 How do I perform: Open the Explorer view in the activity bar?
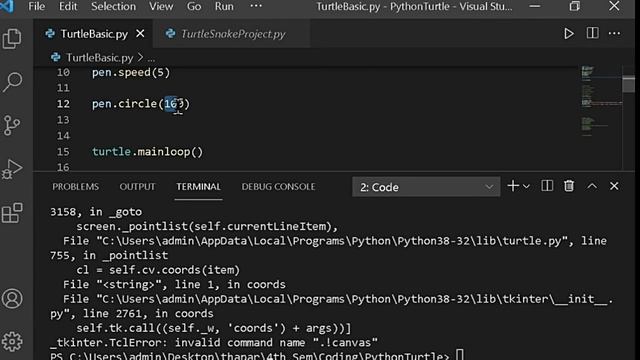pos(12,39)
